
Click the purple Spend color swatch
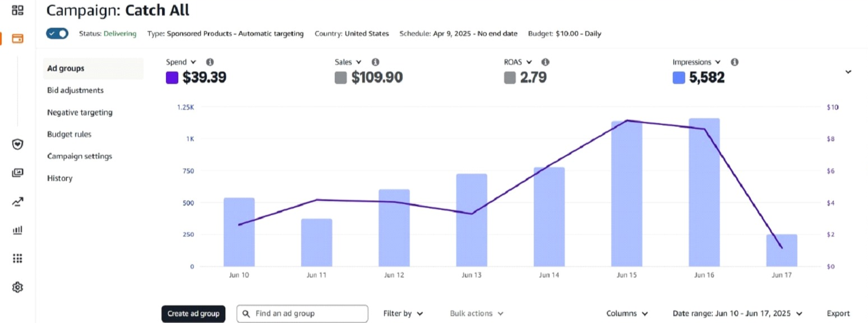click(172, 78)
